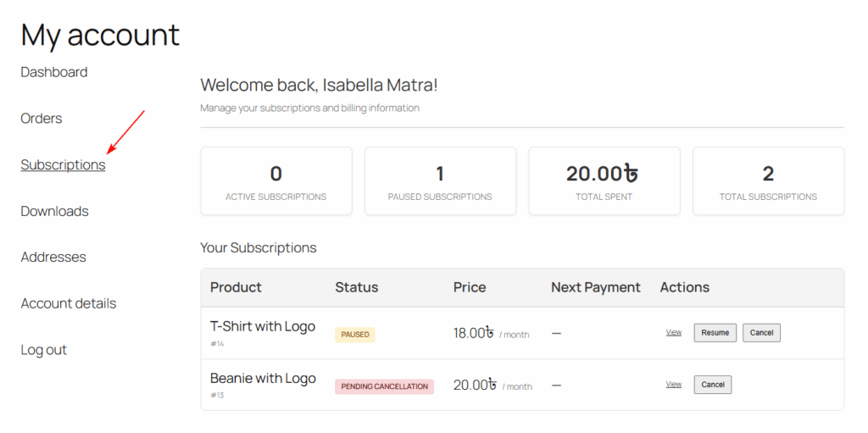This screenshot has height=433, width=868.
Task: Click the yellow PAUSED status badge
Action: click(x=355, y=335)
